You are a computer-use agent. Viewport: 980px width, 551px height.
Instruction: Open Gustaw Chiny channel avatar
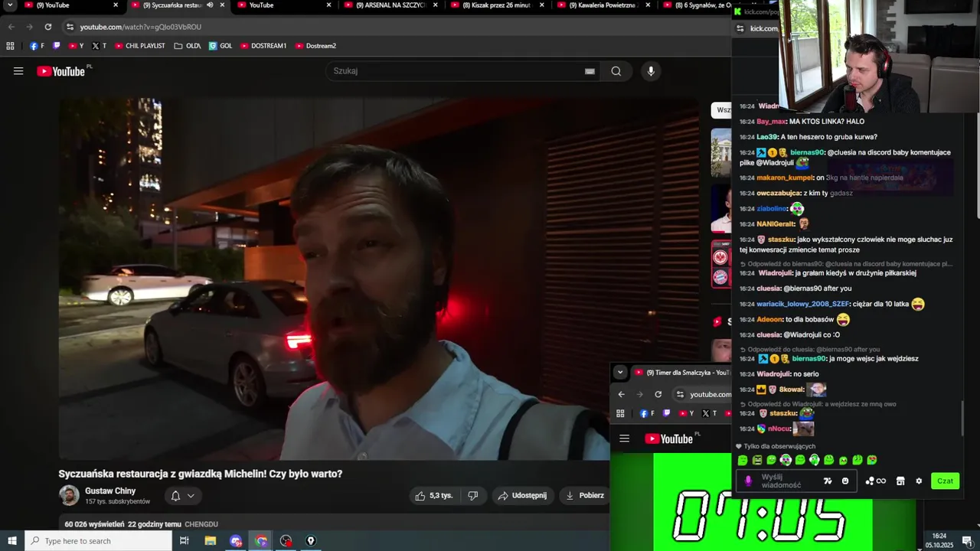pos(69,495)
